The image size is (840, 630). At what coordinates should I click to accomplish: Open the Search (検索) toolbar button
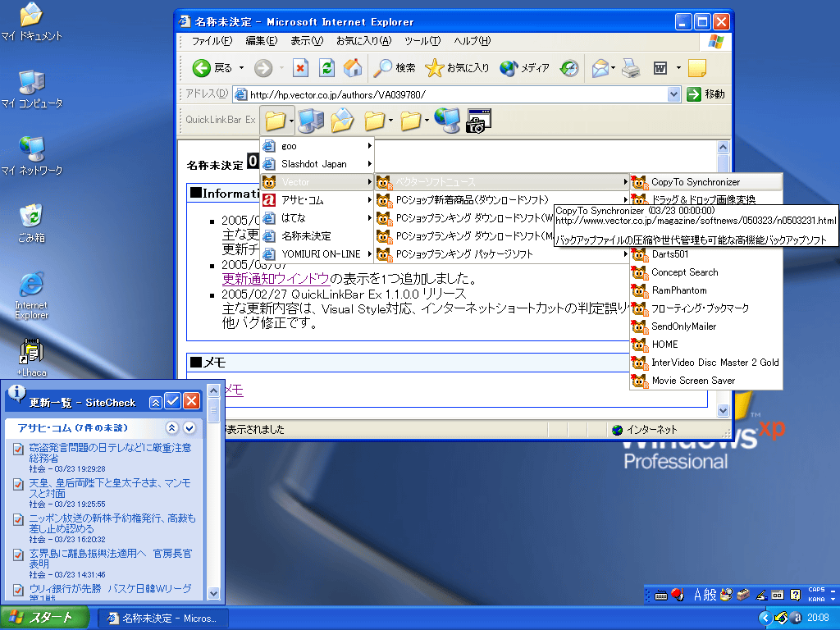tap(395, 68)
